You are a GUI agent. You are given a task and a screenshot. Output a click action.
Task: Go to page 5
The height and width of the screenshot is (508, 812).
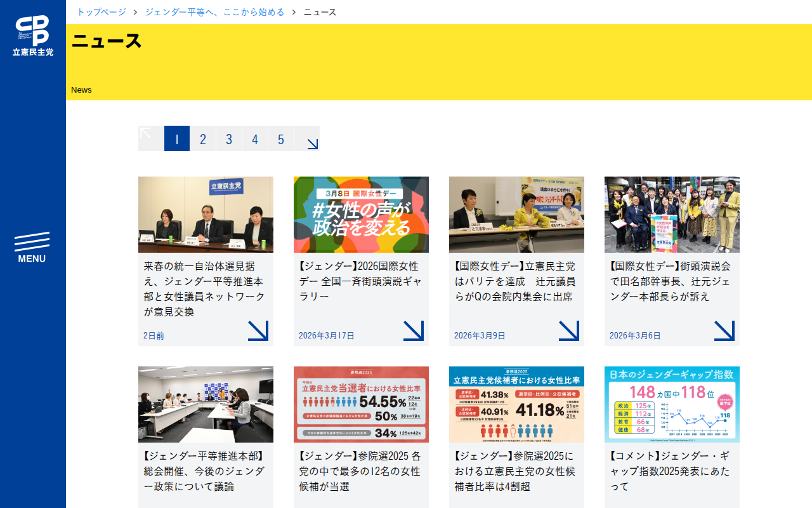click(x=281, y=138)
